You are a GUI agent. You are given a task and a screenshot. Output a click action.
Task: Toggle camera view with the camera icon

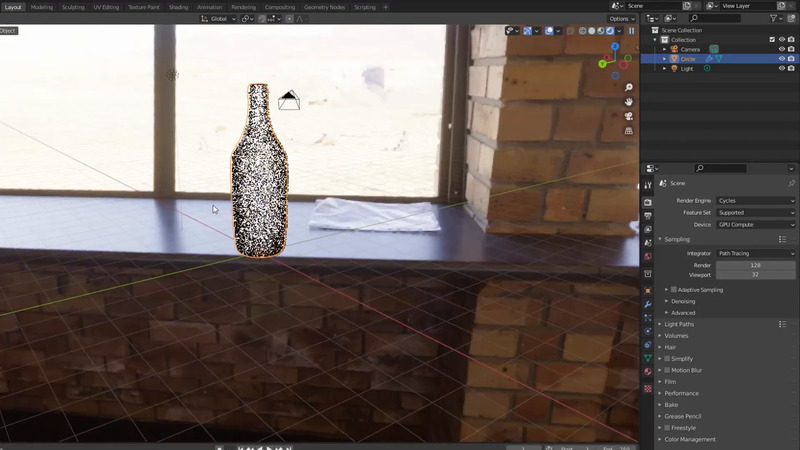629,116
